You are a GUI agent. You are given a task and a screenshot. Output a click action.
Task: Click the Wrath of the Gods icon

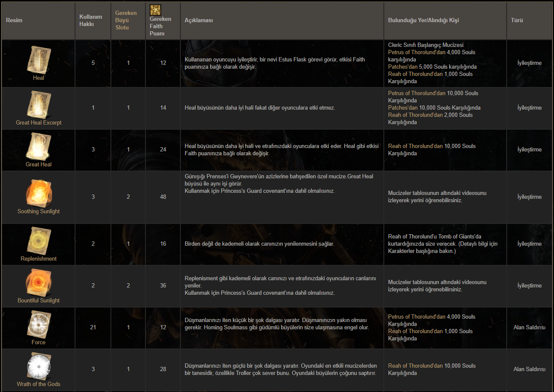38,366
